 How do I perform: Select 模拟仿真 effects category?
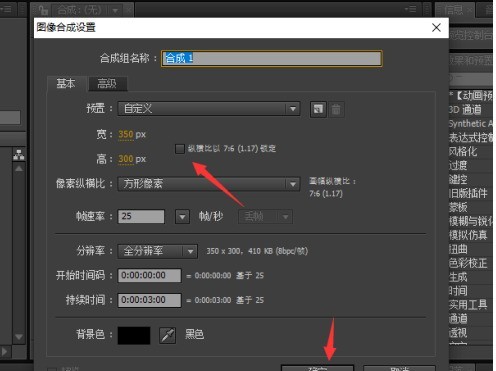pos(468,235)
